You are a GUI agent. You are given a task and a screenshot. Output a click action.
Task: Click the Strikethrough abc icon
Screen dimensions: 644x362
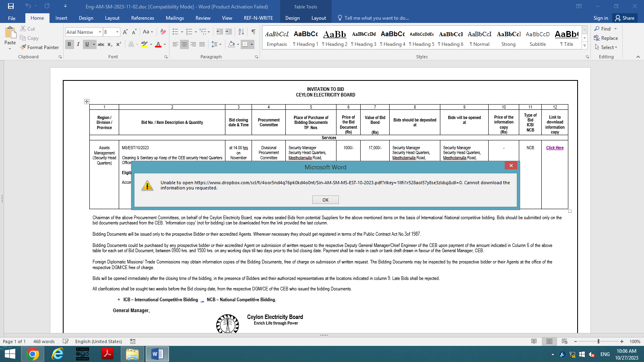point(101,44)
